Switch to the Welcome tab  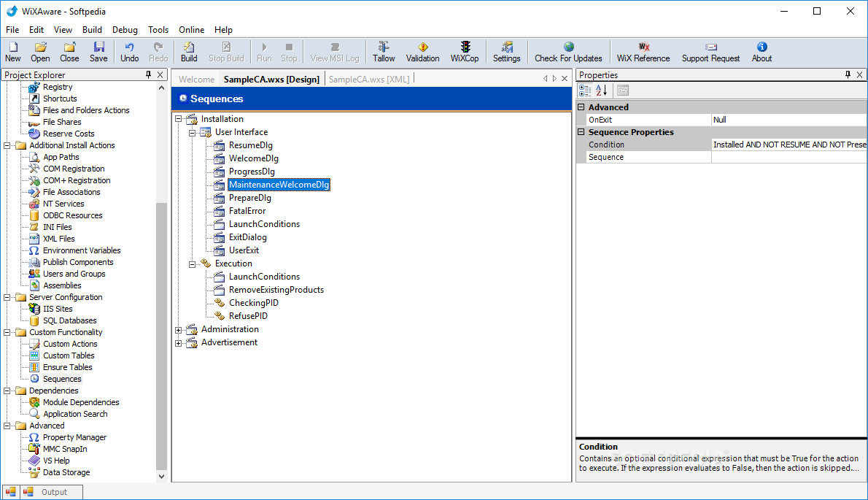pyautogui.click(x=196, y=79)
